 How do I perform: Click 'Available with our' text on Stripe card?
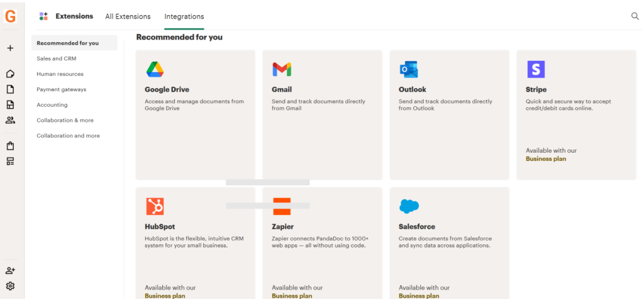click(551, 151)
